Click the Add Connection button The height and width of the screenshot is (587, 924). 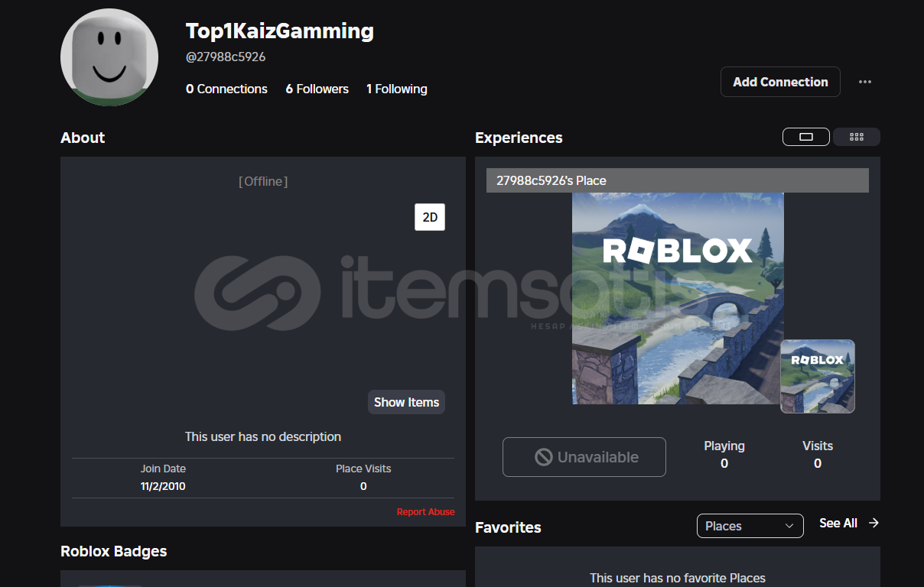780,82
